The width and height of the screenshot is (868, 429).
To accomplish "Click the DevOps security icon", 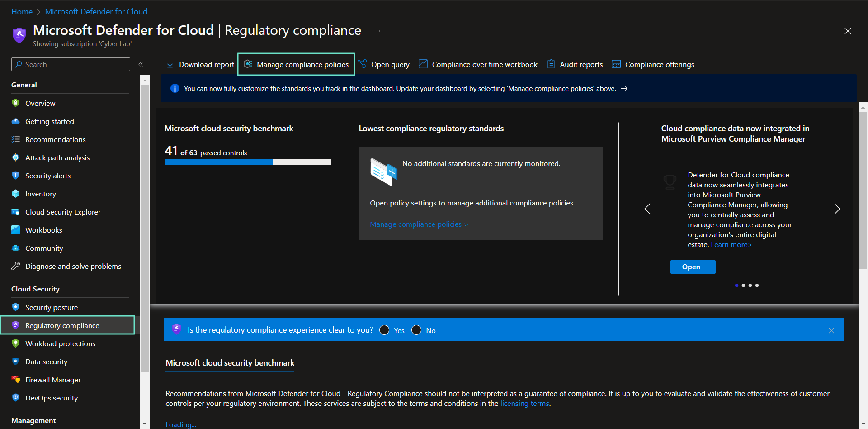I will tap(15, 397).
